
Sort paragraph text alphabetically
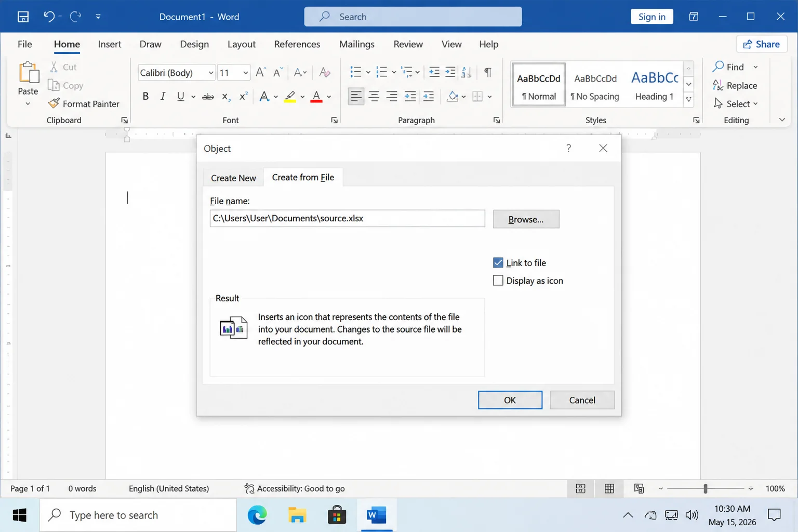(x=467, y=72)
